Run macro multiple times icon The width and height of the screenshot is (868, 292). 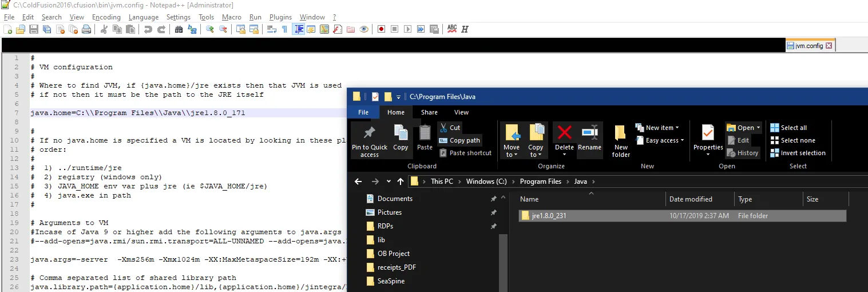(421, 29)
